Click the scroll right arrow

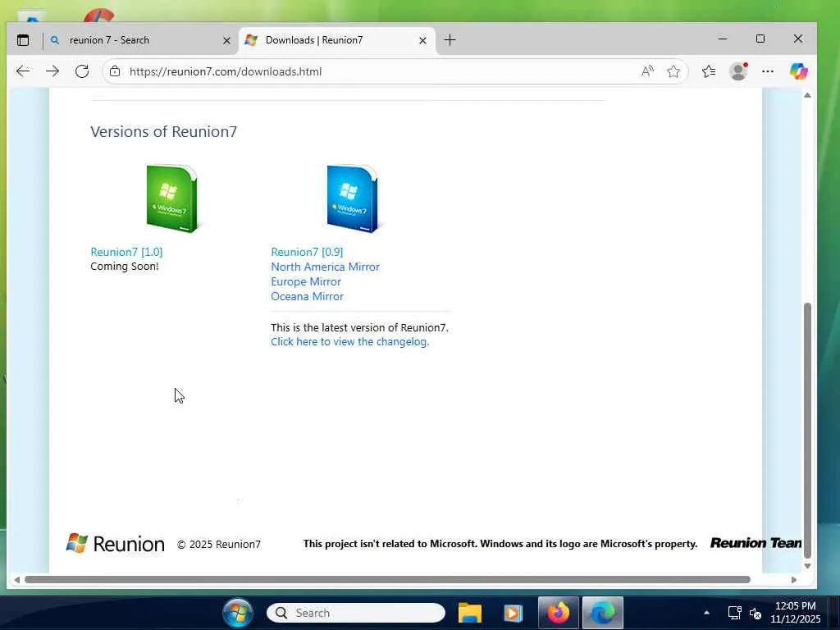(x=794, y=580)
